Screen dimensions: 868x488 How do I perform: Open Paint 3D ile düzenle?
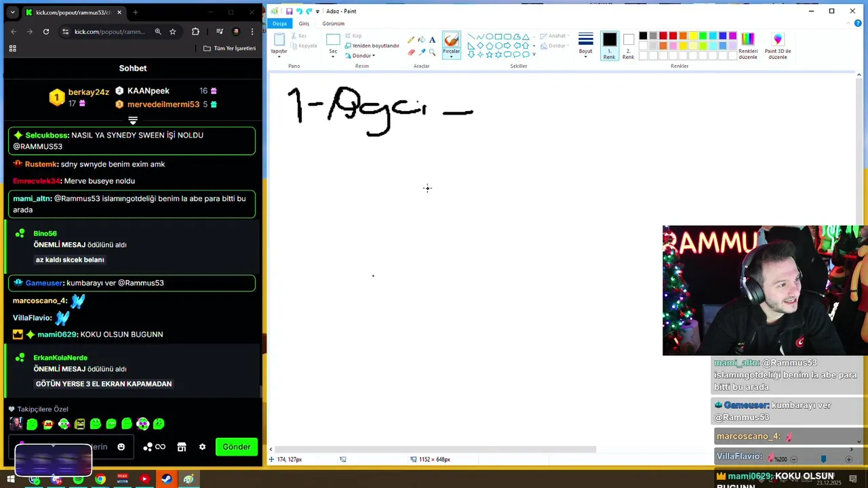pyautogui.click(x=778, y=46)
